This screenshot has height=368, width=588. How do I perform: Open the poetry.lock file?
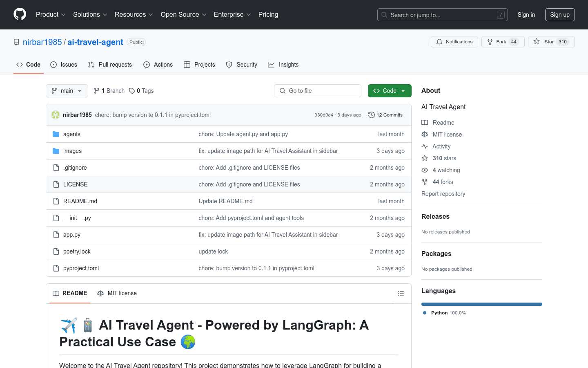click(x=77, y=251)
